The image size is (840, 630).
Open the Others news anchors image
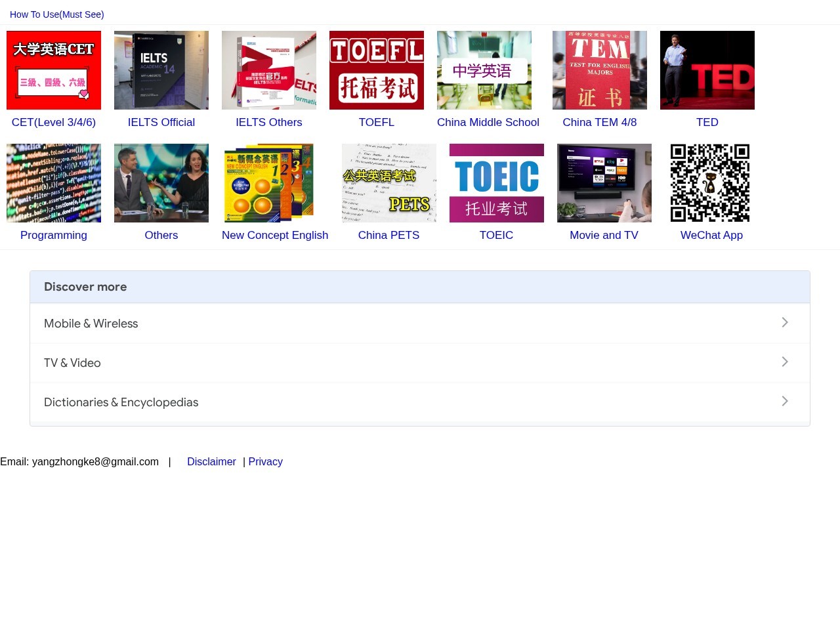pos(161,183)
